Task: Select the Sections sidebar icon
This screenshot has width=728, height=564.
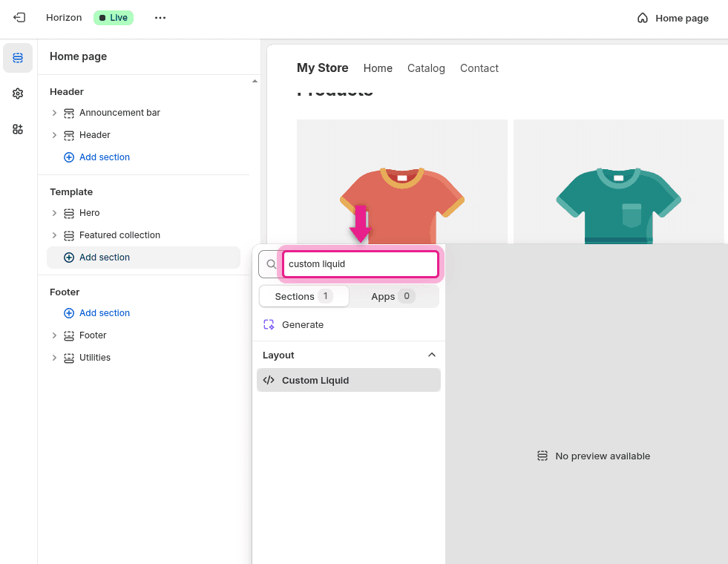Action: (18, 58)
